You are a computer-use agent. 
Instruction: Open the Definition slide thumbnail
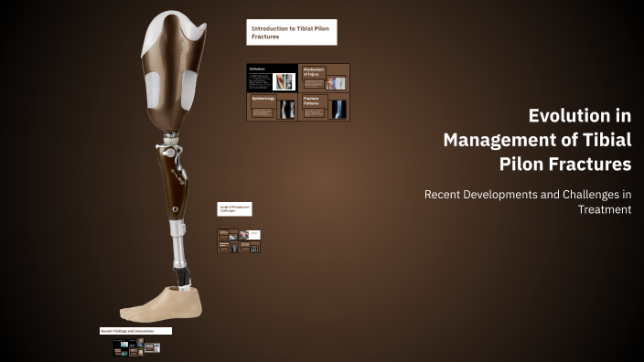(x=273, y=78)
